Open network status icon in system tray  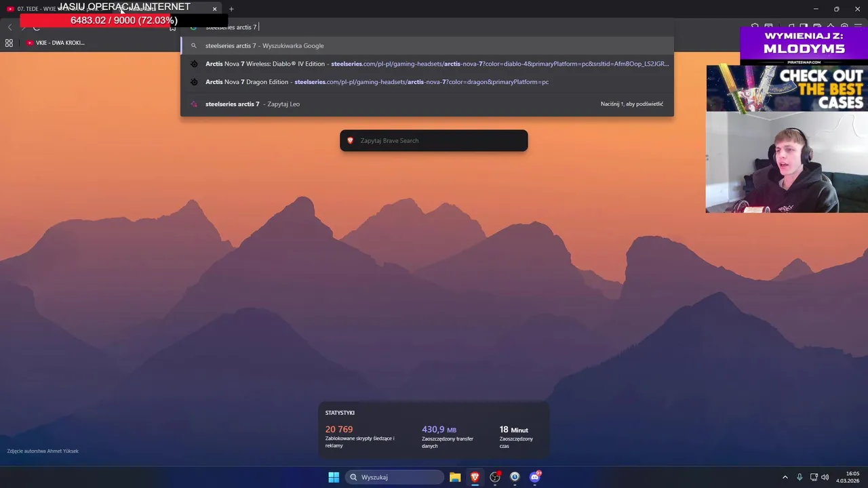814,477
